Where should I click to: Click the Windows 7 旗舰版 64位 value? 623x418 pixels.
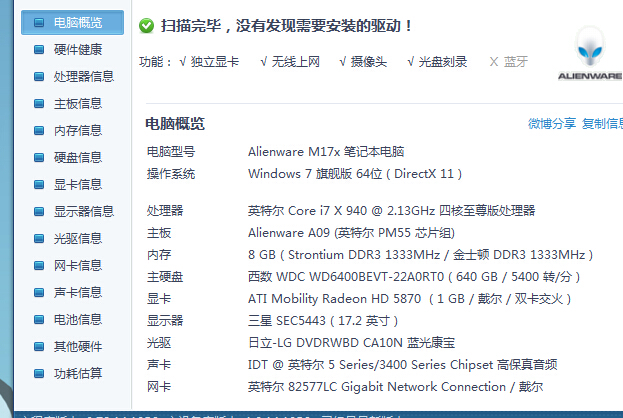pyautogui.click(x=355, y=174)
